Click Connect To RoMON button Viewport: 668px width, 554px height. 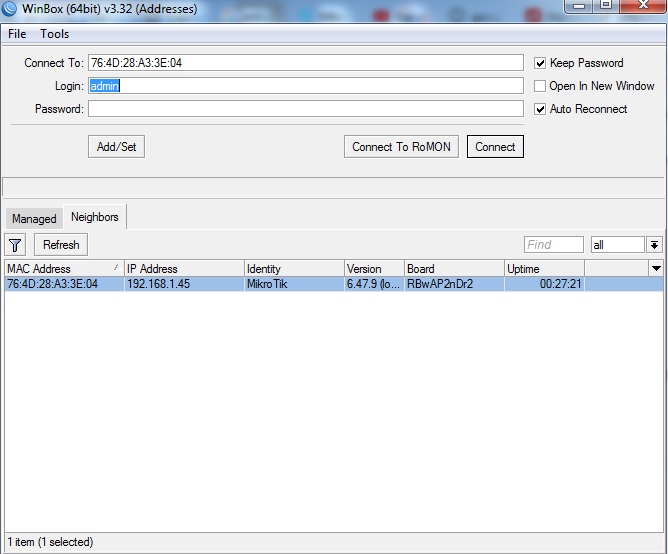[x=401, y=147]
